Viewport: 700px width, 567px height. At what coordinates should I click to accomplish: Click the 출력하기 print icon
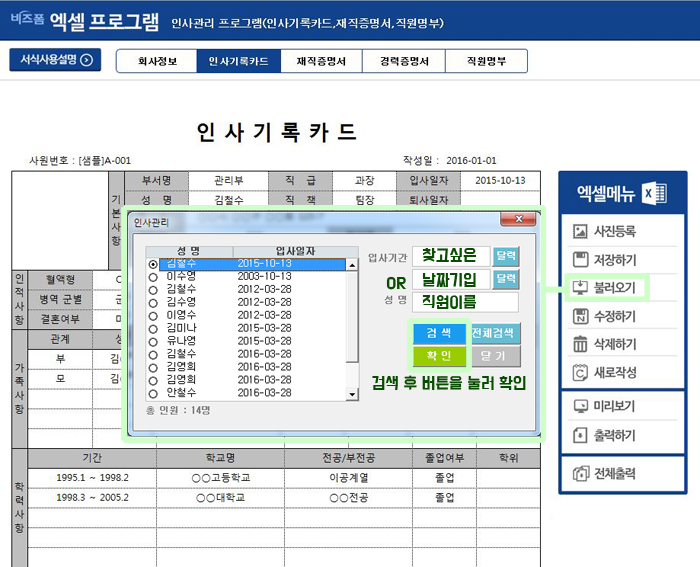(x=580, y=435)
